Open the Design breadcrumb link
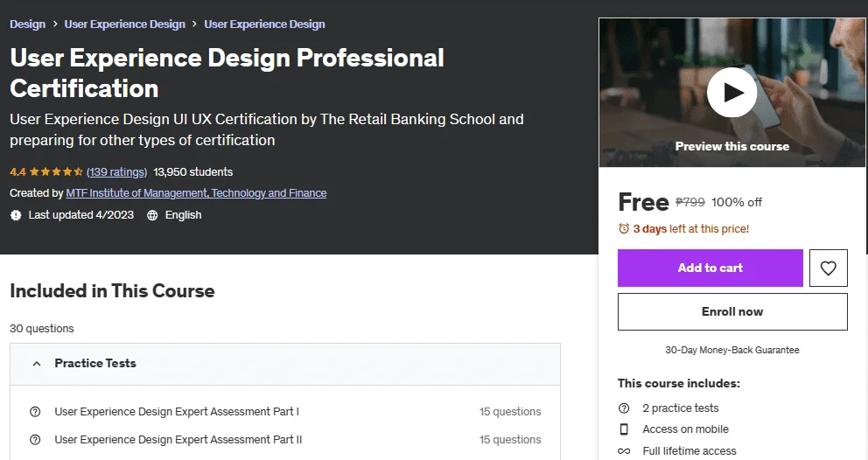Screen dimensions: 868x460 click(28, 24)
